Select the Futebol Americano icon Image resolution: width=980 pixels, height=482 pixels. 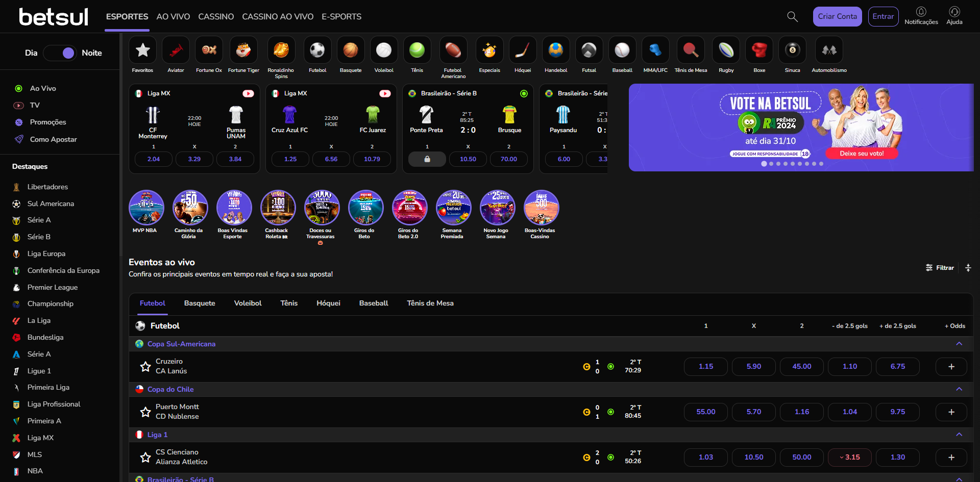453,50
